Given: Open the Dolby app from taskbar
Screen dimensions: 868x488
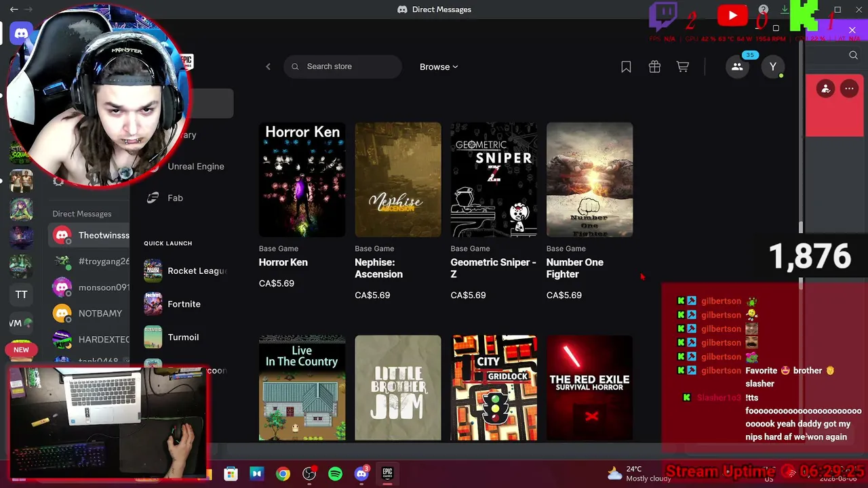Looking at the screenshot, I should pos(257,474).
